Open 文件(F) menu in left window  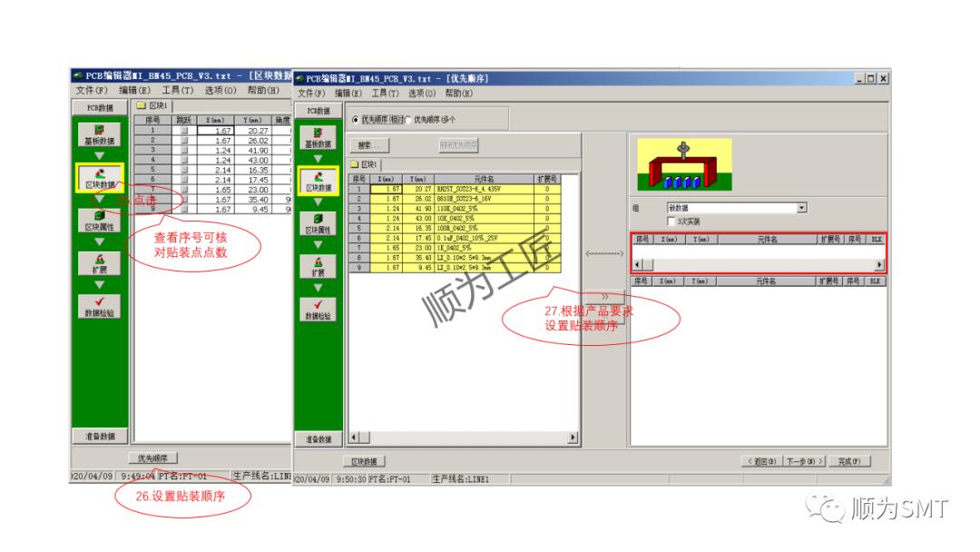click(92, 91)
